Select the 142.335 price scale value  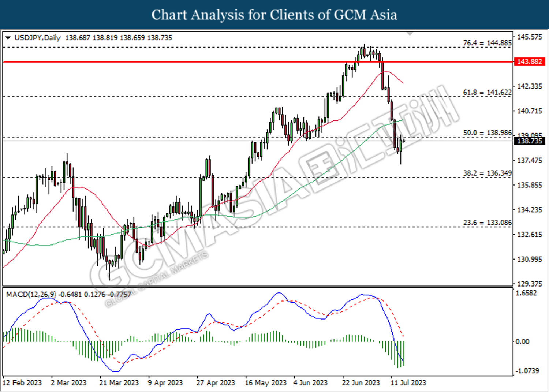(x=530, y=86)
